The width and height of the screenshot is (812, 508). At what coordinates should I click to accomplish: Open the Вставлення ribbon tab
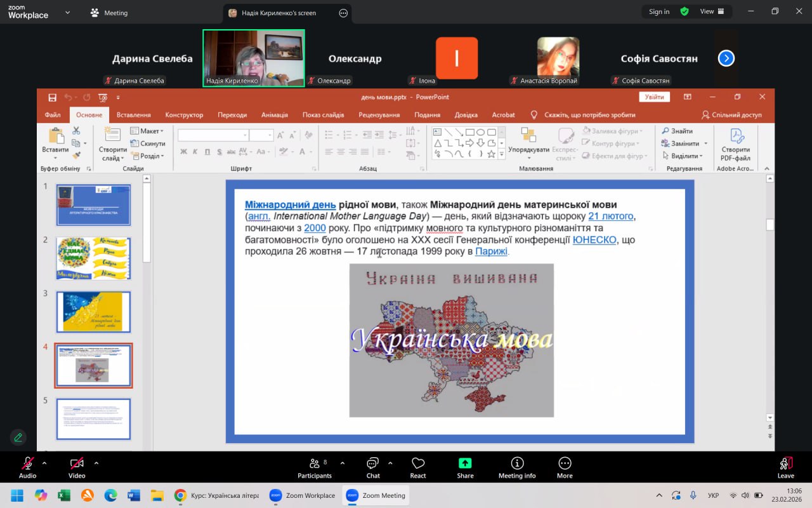(133, 115)
